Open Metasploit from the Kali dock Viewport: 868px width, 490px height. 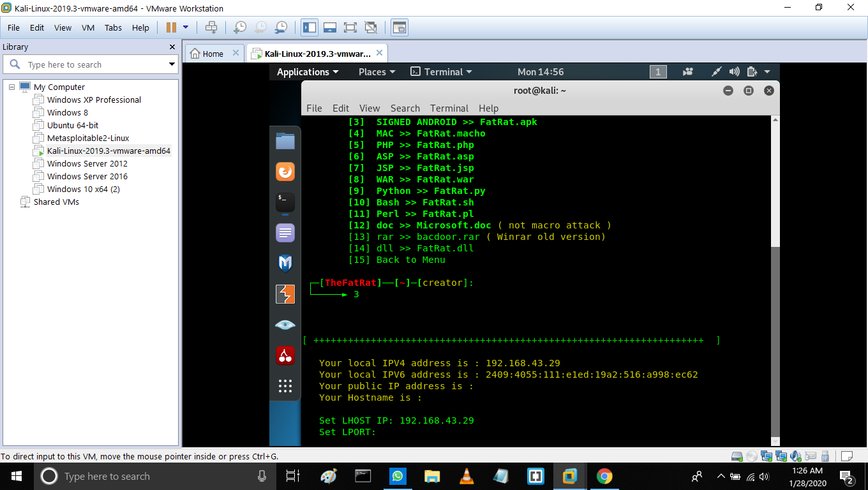pos(285,263)
